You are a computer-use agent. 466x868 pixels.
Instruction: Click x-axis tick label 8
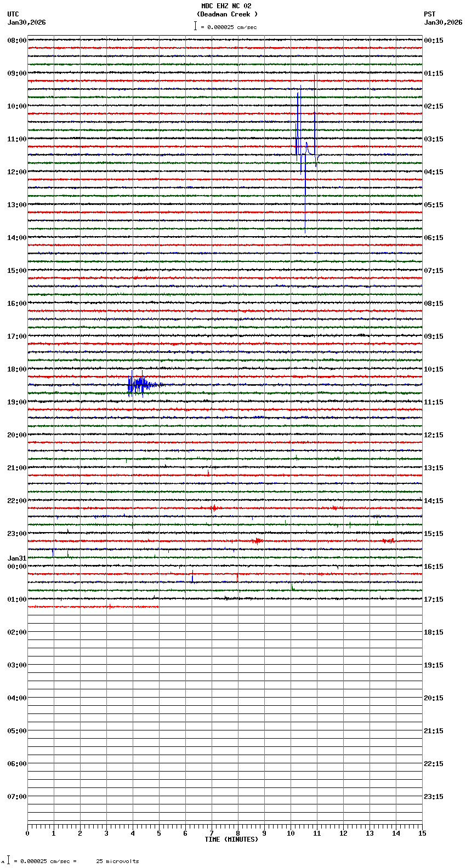(x=238, y=833)
